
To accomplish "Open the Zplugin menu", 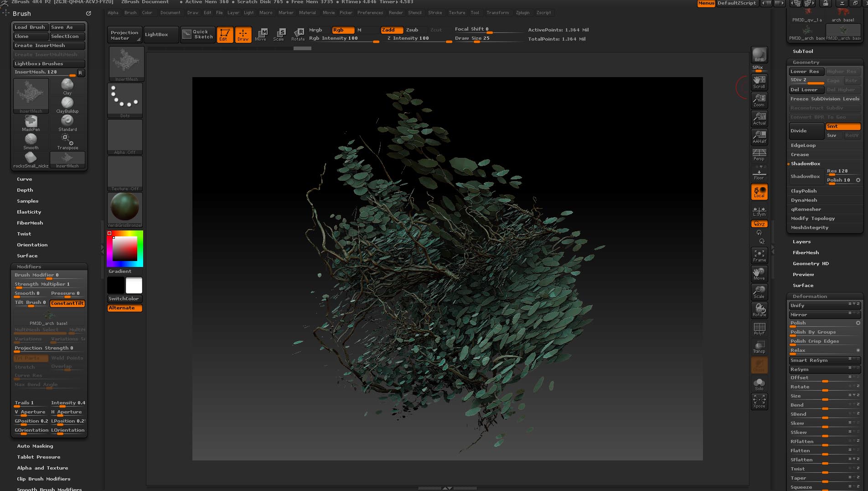I will (x=523, y=13).
